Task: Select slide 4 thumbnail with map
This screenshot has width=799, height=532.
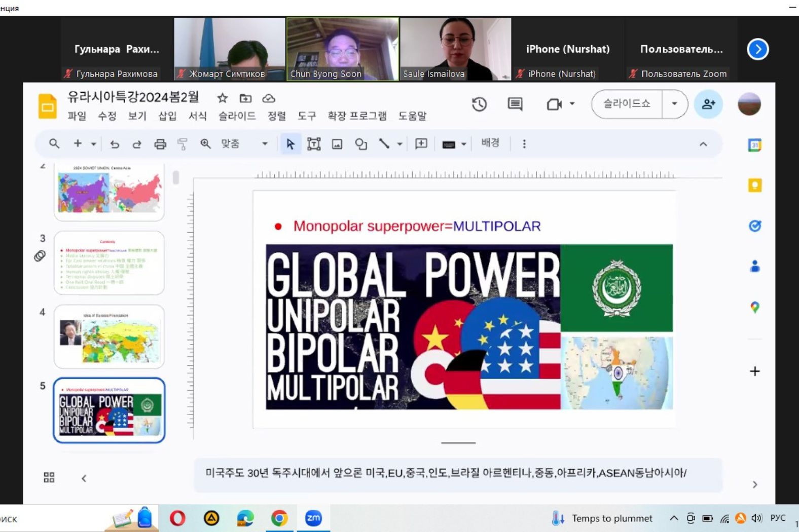Action: (x=110, y=336)
